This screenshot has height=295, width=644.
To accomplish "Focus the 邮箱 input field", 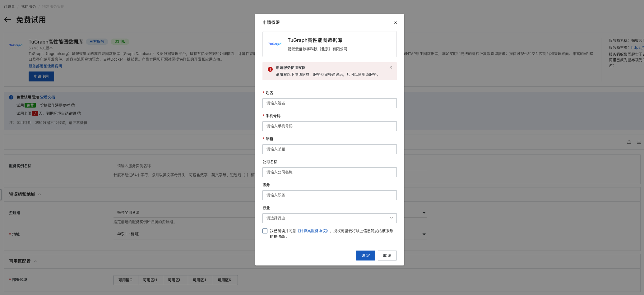I will coord(329,149).
